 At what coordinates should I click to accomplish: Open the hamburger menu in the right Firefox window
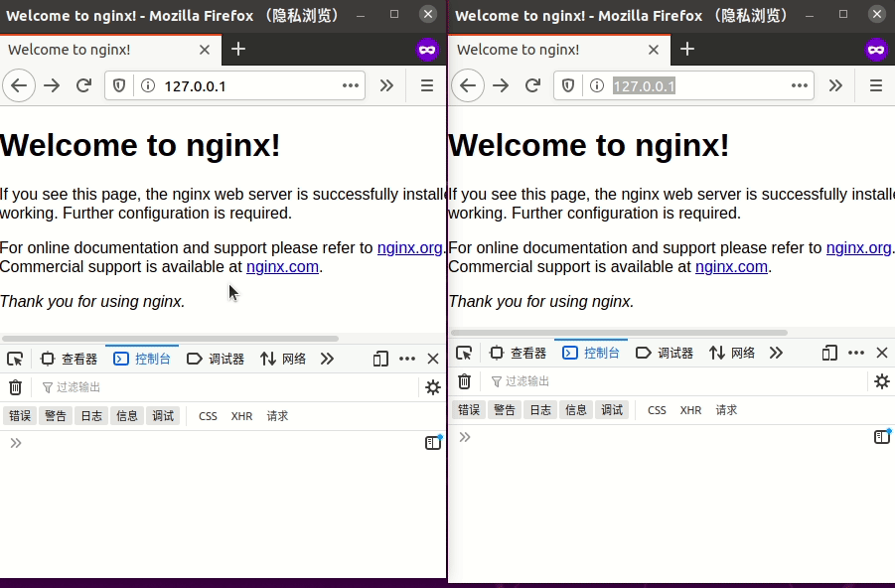click(876, 86)
